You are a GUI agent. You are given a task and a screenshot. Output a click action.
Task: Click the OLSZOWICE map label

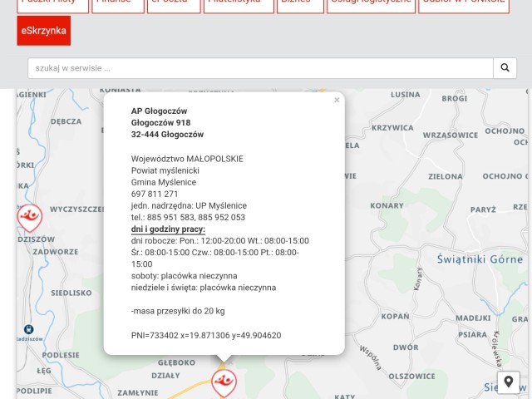[x=411, y=377]
